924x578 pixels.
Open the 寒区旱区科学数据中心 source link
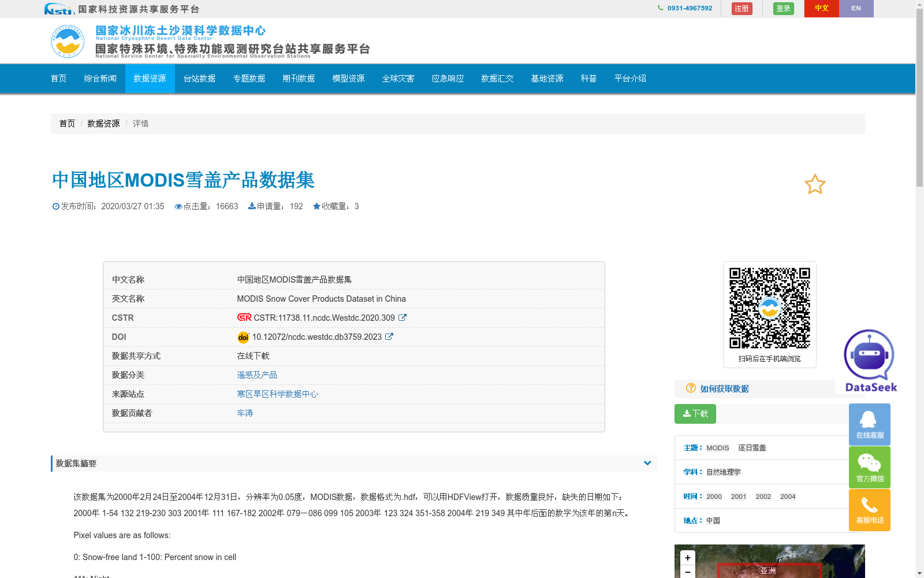click(277, 394)
